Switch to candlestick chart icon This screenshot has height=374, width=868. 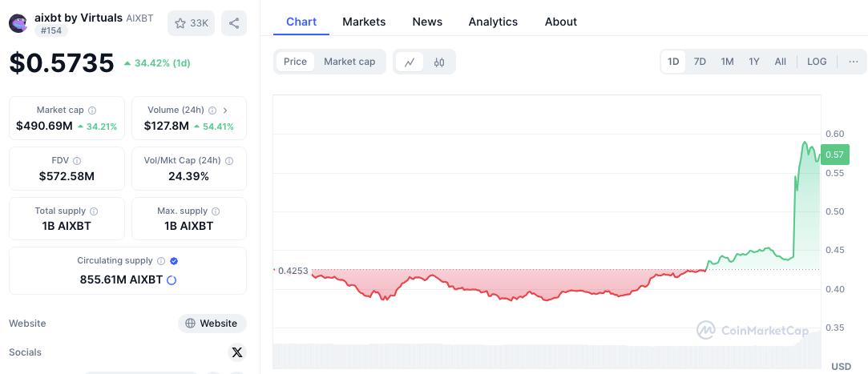(439, 62)
